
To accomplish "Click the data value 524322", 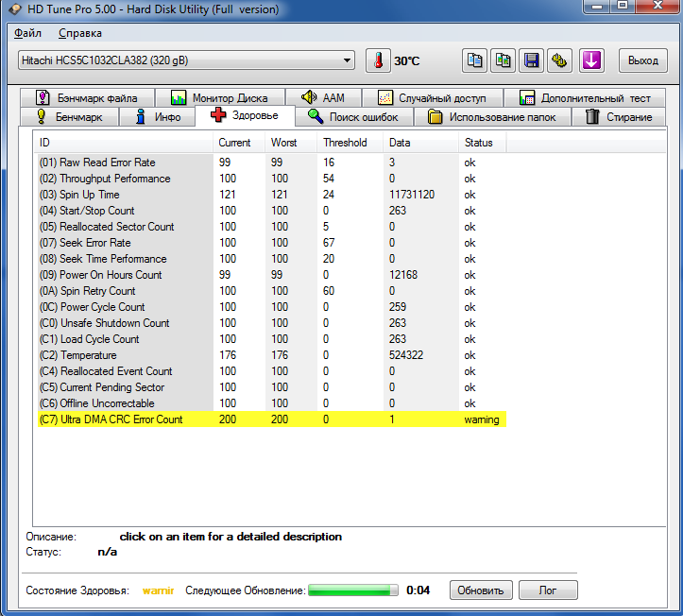I will 406,355.
